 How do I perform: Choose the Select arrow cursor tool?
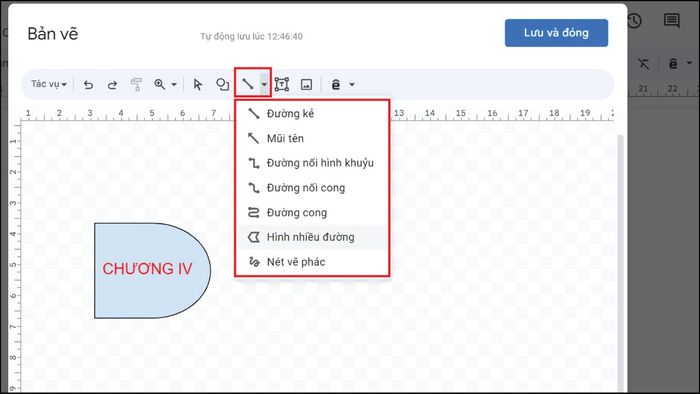pyautogui.click(x=197, y=84)
